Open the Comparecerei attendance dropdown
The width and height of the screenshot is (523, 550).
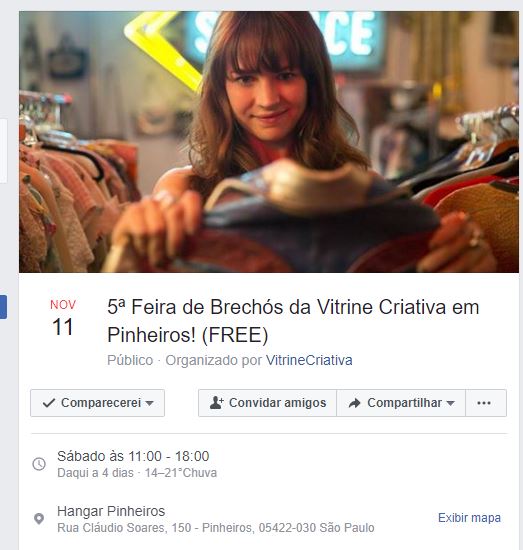(x=98, y=403)
